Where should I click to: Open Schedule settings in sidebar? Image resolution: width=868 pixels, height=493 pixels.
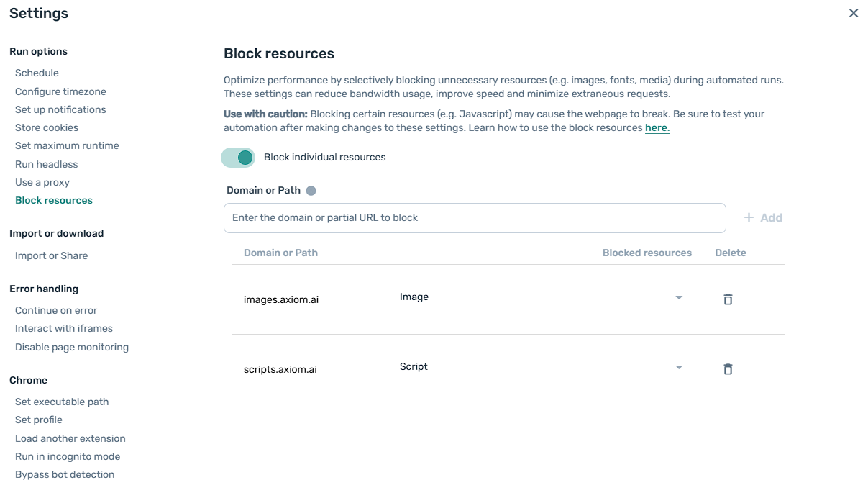point(37,73)
